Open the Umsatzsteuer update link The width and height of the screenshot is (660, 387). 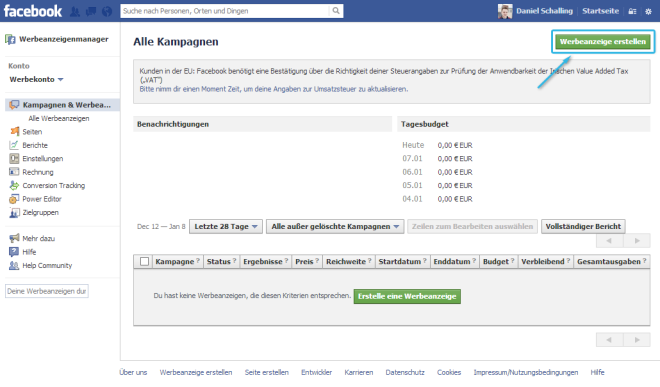coord(274,89)
